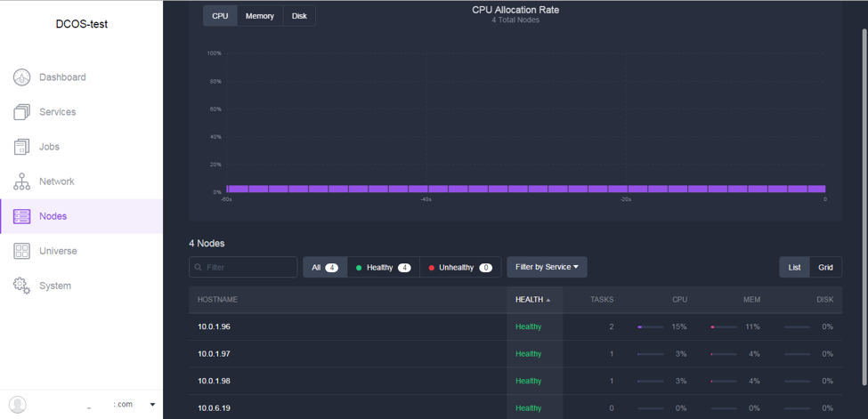The width and height of the screenshot is (868, 419).
Task: Select the All nodes filter
Action: (x=325, y=268)
